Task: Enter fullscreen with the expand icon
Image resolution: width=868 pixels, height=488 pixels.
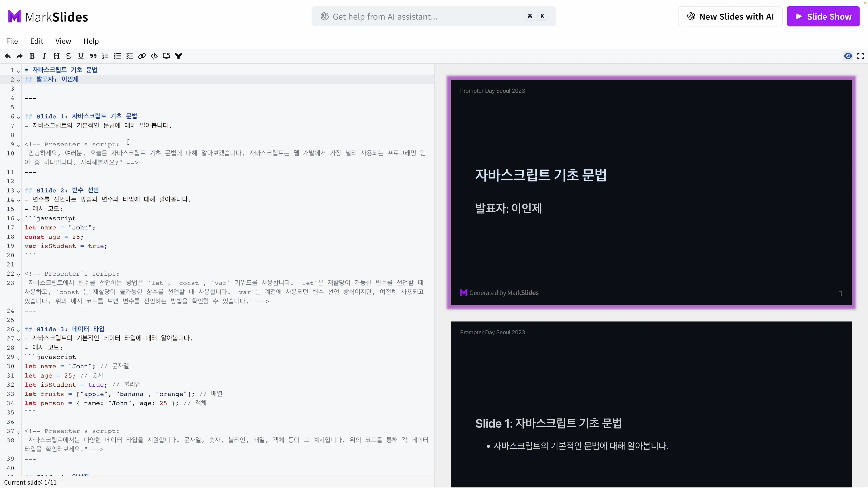Action: [x=861, y=56]
